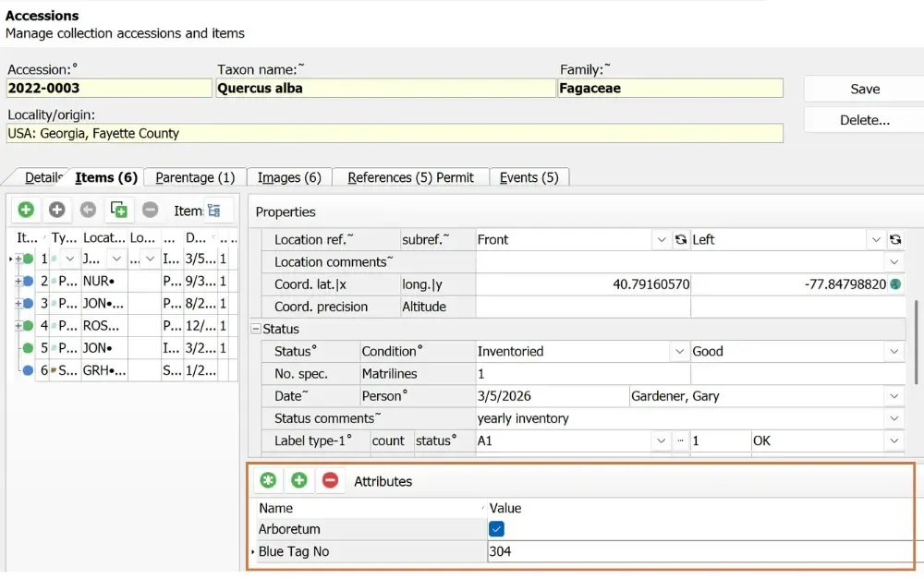This screenshot has height=579, width=924.
Task: Open the Events (5) tab
Action: pyautogui.click(x=529, y=177)
